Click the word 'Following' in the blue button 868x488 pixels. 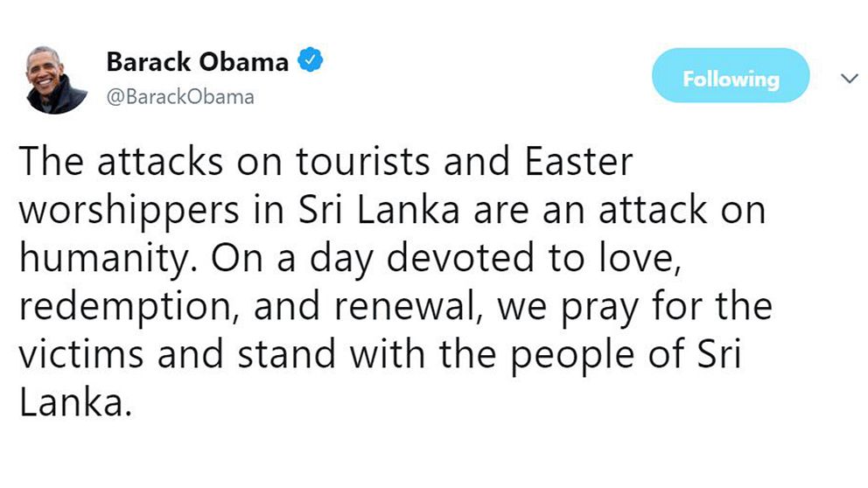pyautogui.click(x=730, y=79)
